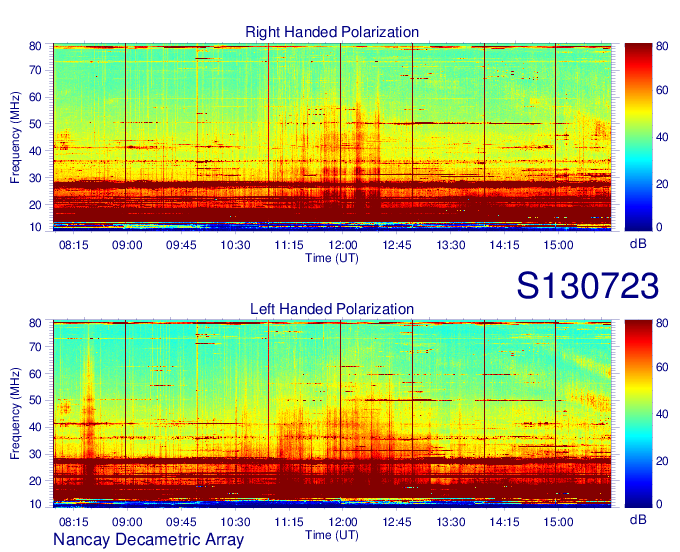Click 15:00 tick on Left Handed time axis
The image size is (680, 552).
(x=559, y=522)
